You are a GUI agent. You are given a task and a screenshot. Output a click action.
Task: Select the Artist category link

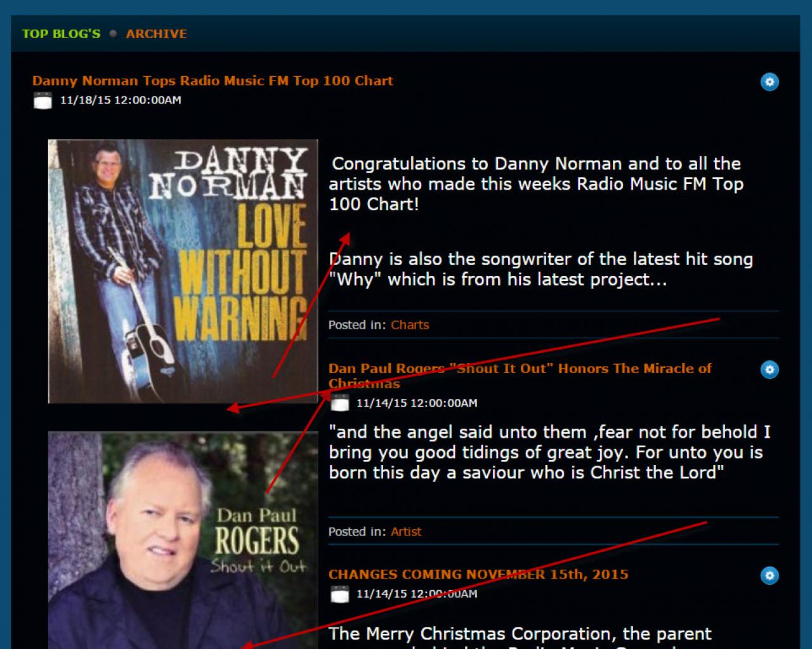[x=406, y=532]
